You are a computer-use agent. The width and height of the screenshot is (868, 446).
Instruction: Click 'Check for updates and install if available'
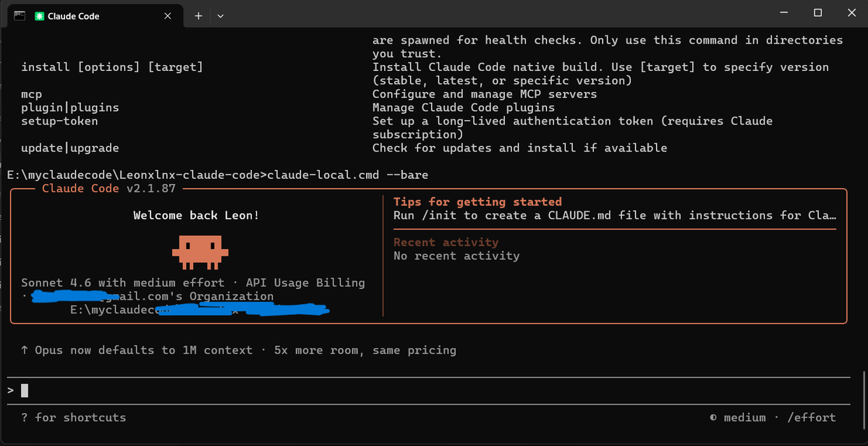coord(520,148)
